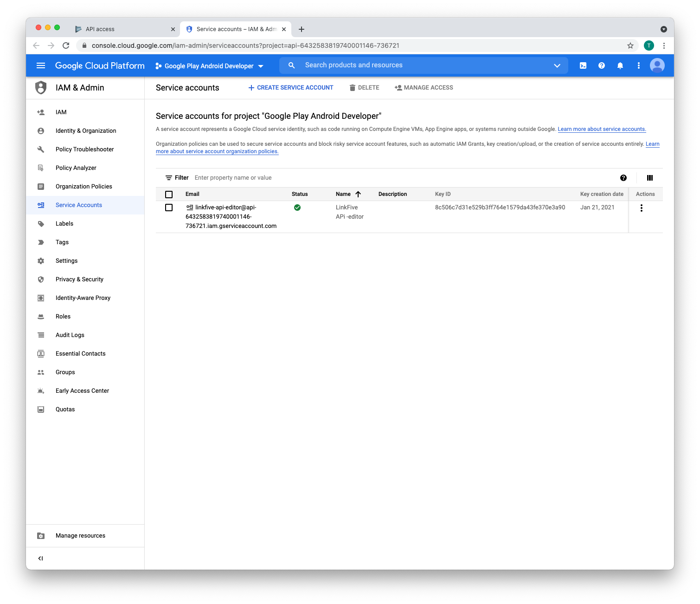Follow Learn more about service accounts link

(602, 129)
